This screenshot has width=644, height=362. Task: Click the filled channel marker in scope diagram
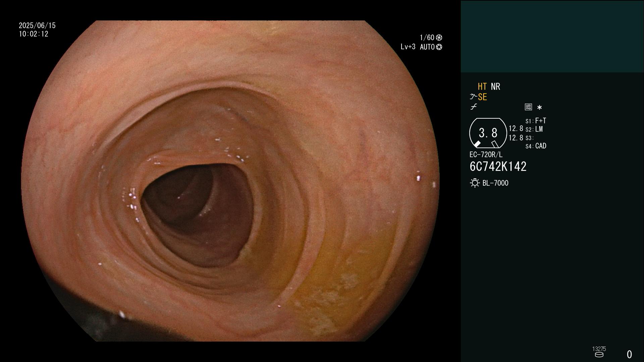(477, 144)
